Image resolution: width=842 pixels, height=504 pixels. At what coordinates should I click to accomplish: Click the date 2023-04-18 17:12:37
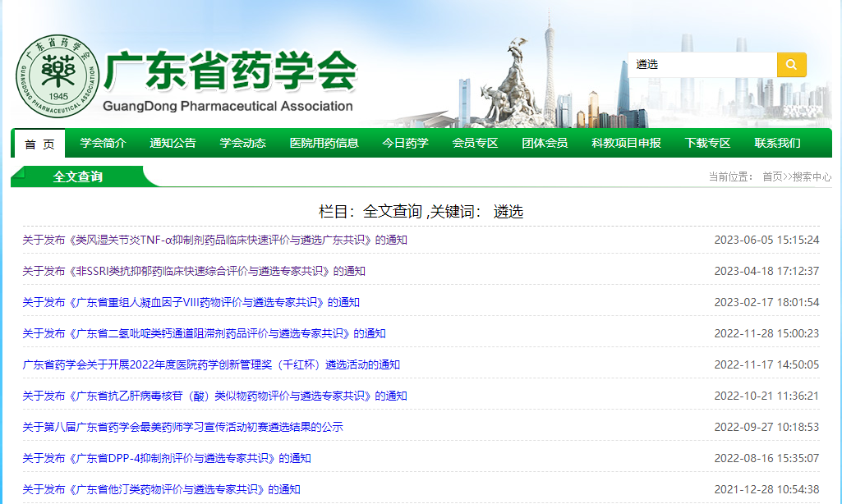[x=766, y=271]
